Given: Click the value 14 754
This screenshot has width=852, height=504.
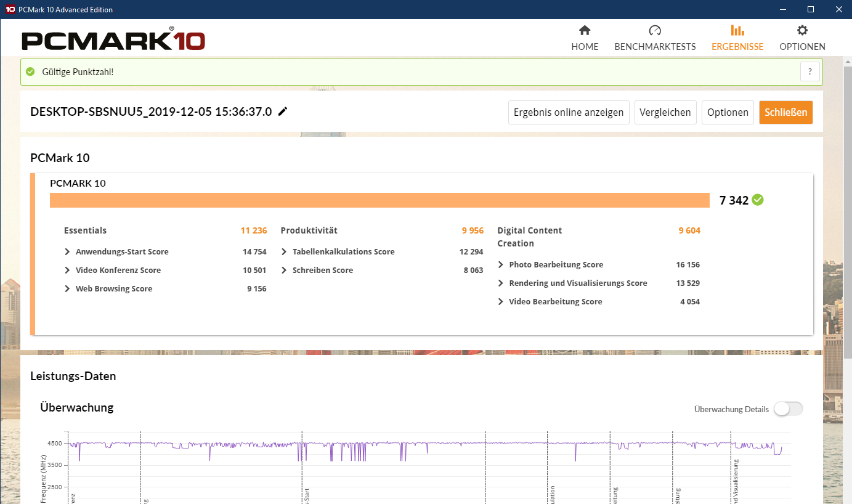Looking at the screenshot, I should tap(254, 252).
